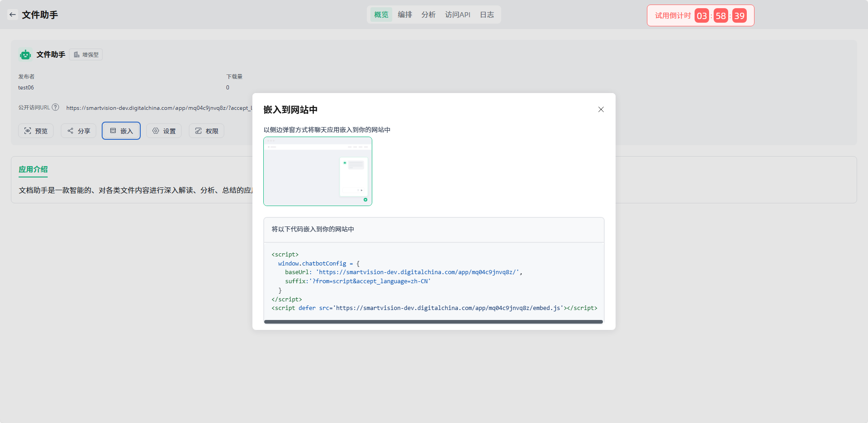The height and width of the screenshot is (423, 868).
Task: Select the side-popup embed style thumbnail
Action: 318,172
